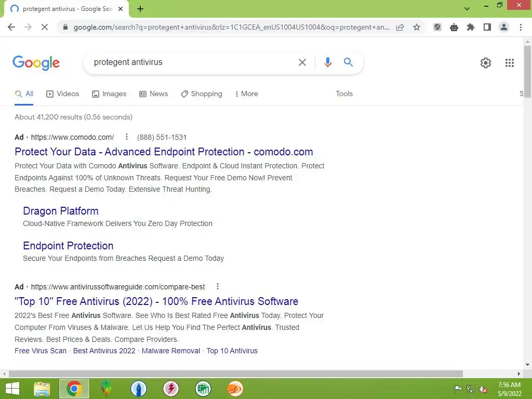
Task: Follow the Best Antivirus 2022 link
Action: (x=104, y=351)
